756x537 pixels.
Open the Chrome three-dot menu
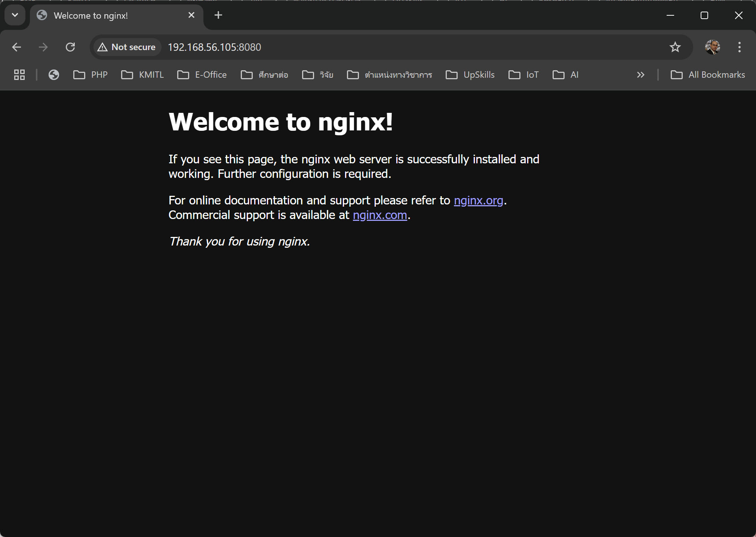coord(739,47)
